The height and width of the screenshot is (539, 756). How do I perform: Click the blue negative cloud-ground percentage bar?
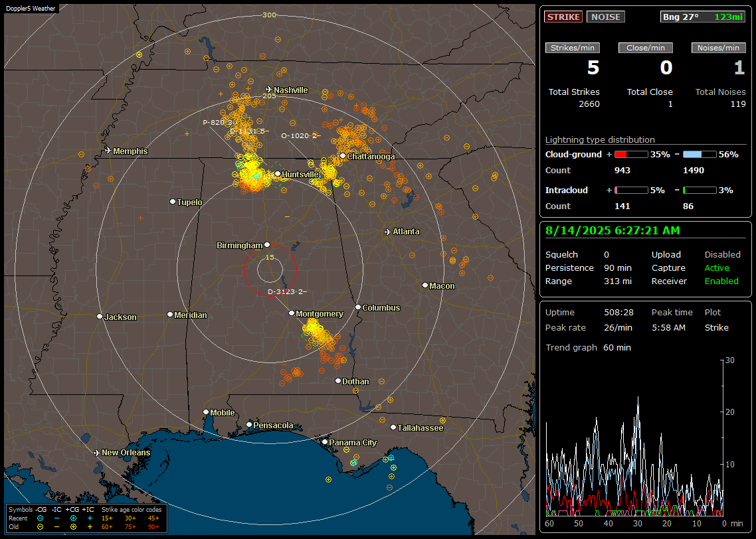pos(700,155)
